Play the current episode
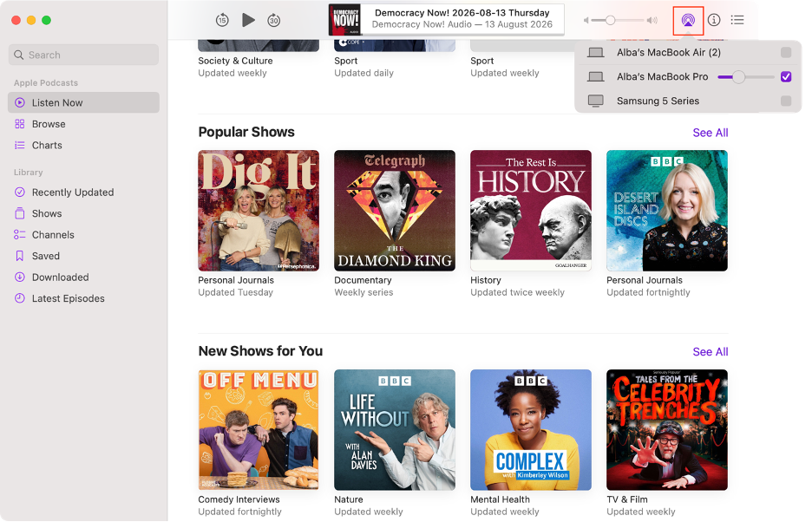This screenshot has height=522, width=812. click(x=248, y=20)
